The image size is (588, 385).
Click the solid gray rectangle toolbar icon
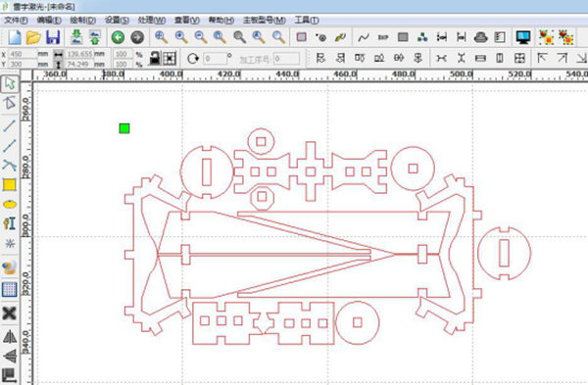point(403,37)
